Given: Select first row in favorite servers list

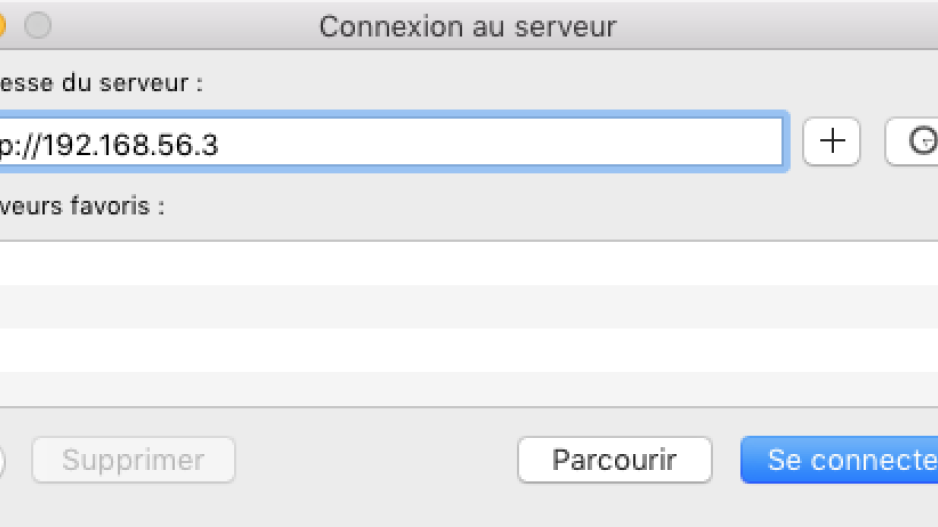Looking at the screenshot, I should pos(469,263).
